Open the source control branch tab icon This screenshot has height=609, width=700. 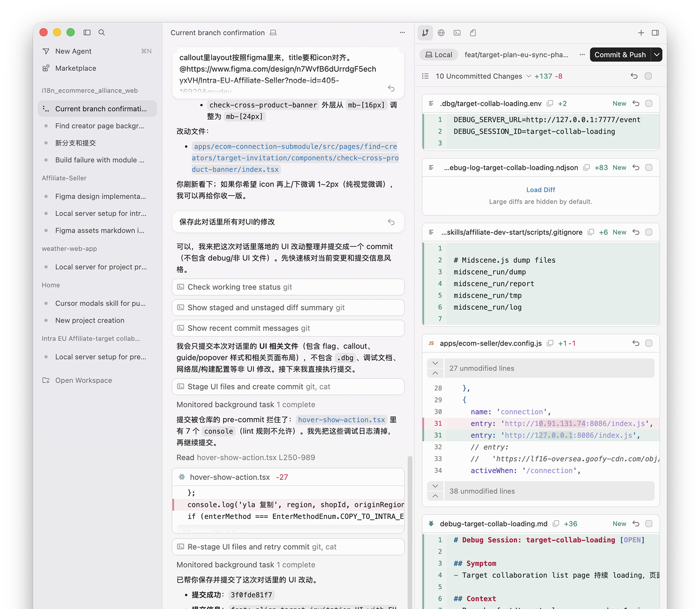(x=425, y=33)
